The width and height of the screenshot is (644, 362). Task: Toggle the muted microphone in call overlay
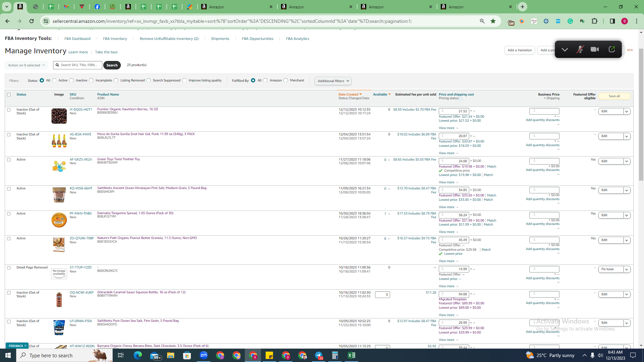tap(580, 50)
